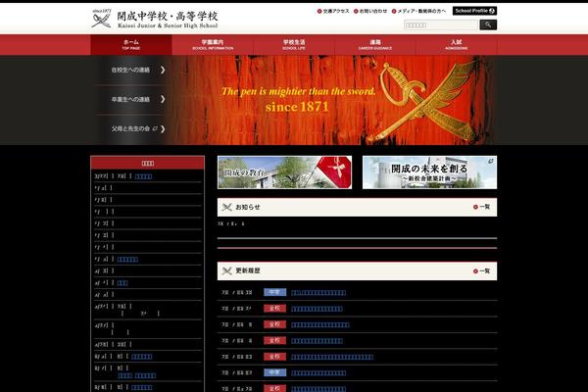This screenshot has width=588, height=392.
Task: Click 一覧 in the お知らせ header
Action: [x=481, y=207]
